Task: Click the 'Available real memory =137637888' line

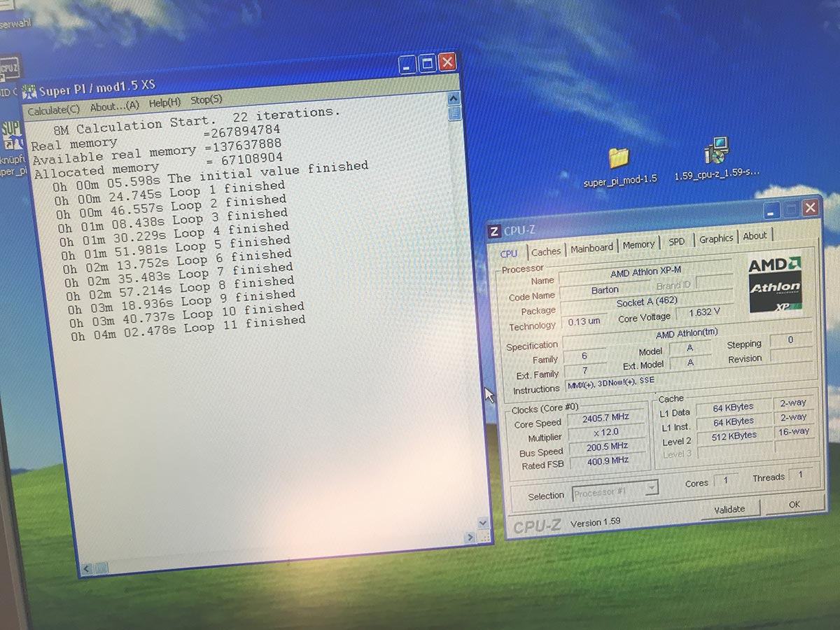Action: point(157,152)
